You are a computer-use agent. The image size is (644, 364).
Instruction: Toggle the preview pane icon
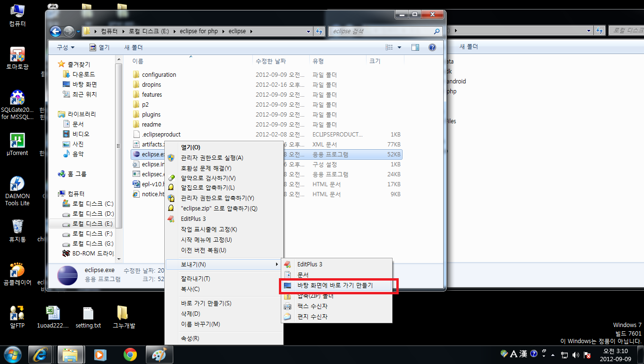(x=415, y=47)
